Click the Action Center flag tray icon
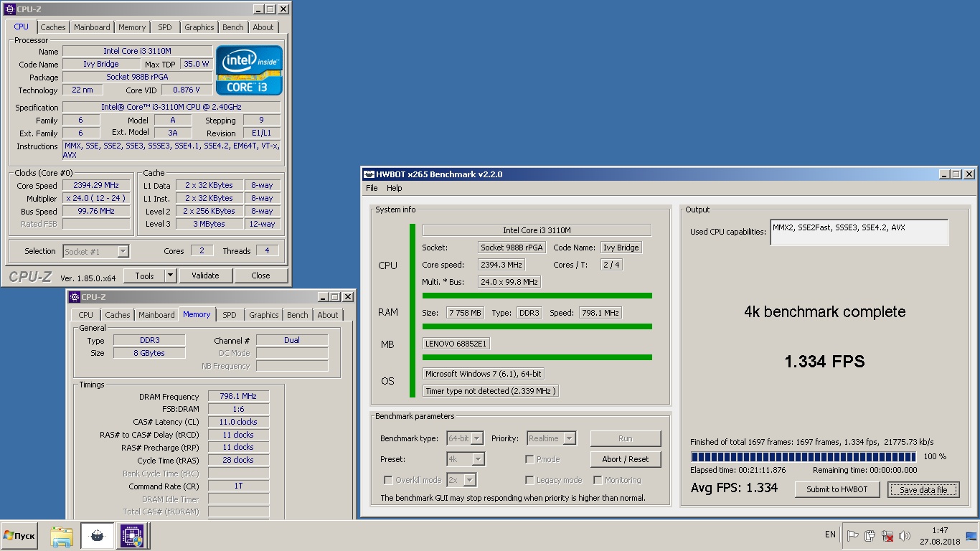Image resolution: width=980 pixels, height=551 pixels. click(852, 535)
